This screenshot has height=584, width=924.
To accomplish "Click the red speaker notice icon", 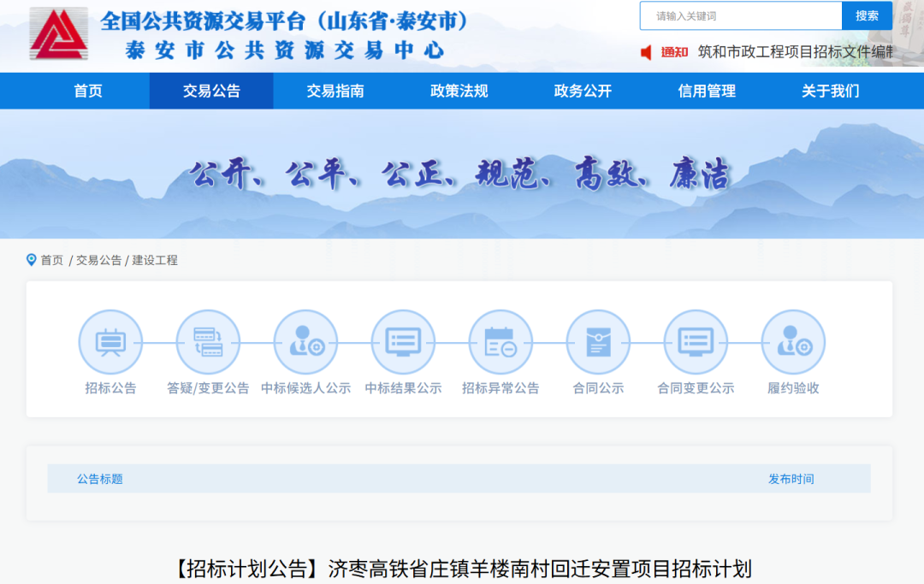I will pos(646,52).
